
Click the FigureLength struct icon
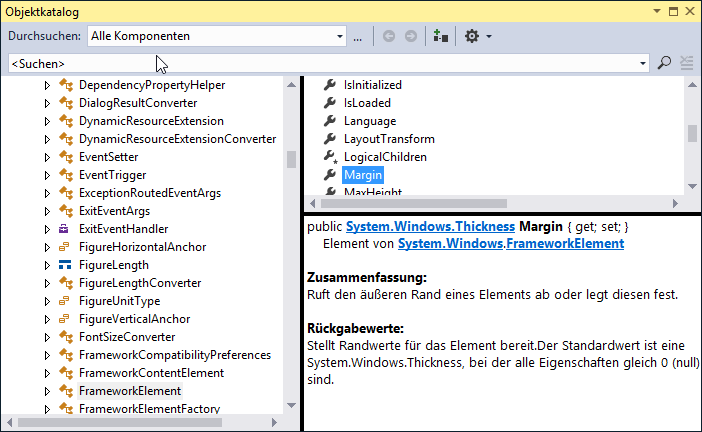click(x=65, y=265)
